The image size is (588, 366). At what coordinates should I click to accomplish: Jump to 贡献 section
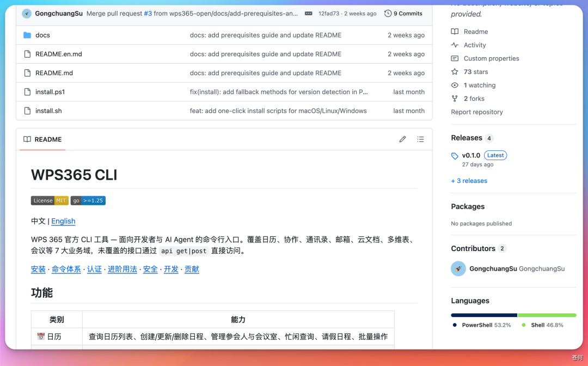point(192,269)
